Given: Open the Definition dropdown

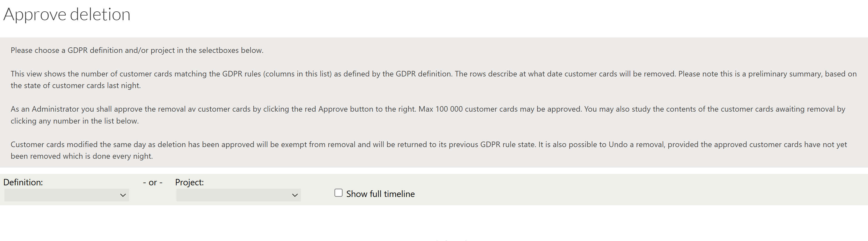Looking at the screenshot, I should click(x=66, y=195).
